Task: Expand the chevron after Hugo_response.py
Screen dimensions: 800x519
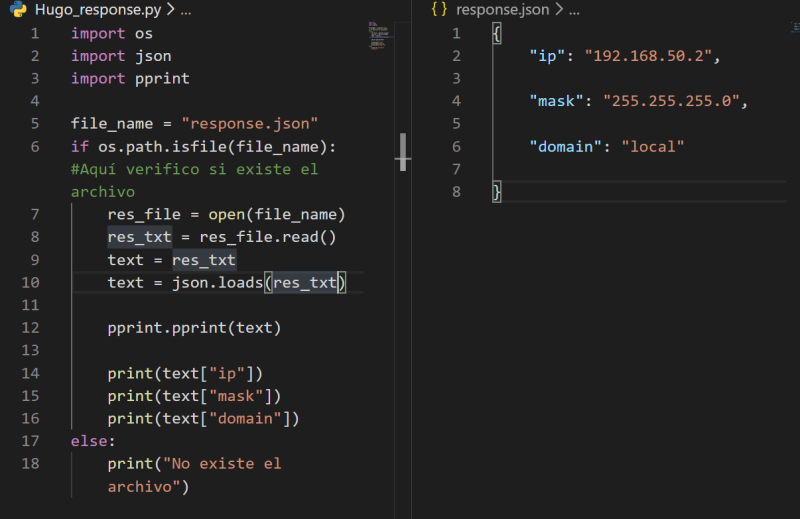Action: pyautogui.click(x=169, y=9)
